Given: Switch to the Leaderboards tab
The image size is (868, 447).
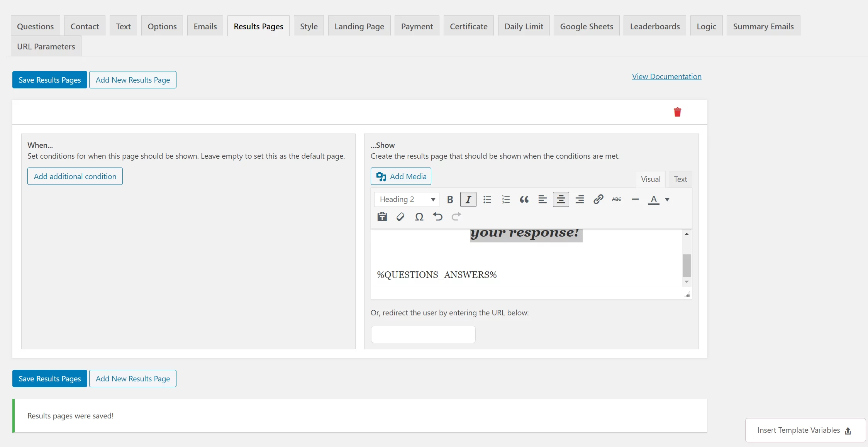Looking at the screenshot, I should point(655,26).
